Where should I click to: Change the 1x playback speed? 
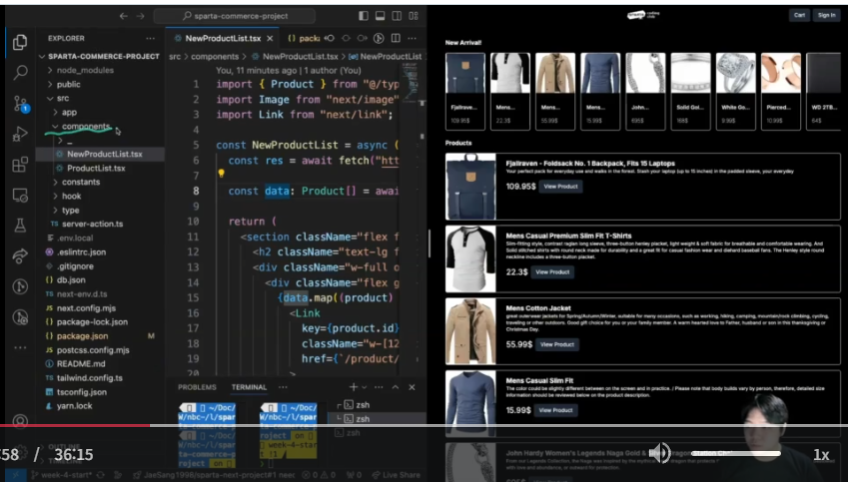pyautogui.click(x=821, y=454)
